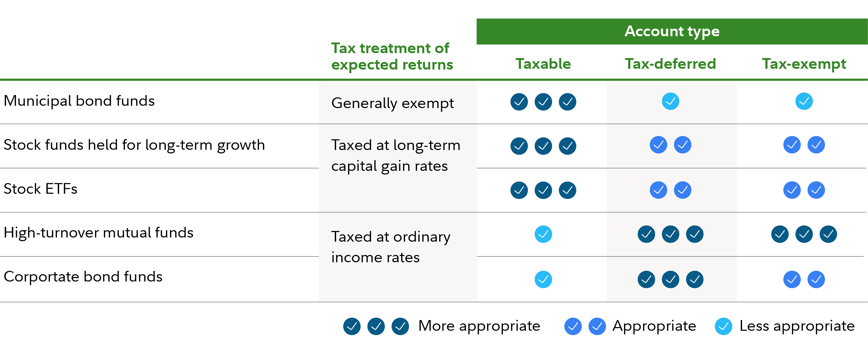Image resolution: width=868 pixels, height=350 pixels.
Task: Click light-blue check for Corporate bond Taxable
Action: click(x=543, y=279)
